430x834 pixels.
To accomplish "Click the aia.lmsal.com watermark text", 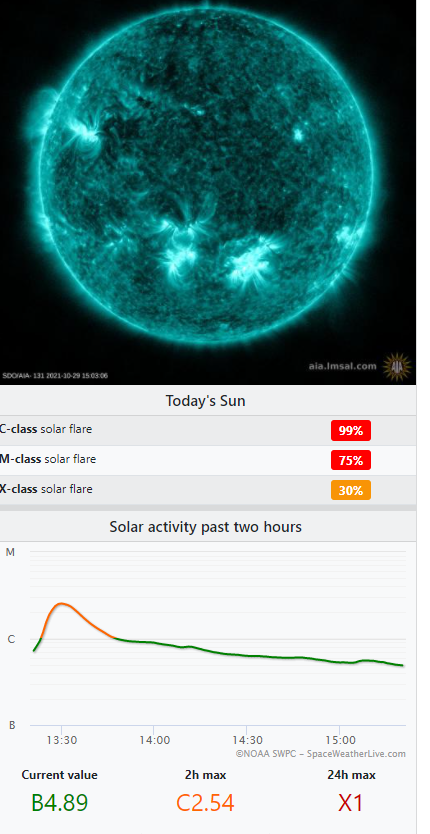I will 342,366.
